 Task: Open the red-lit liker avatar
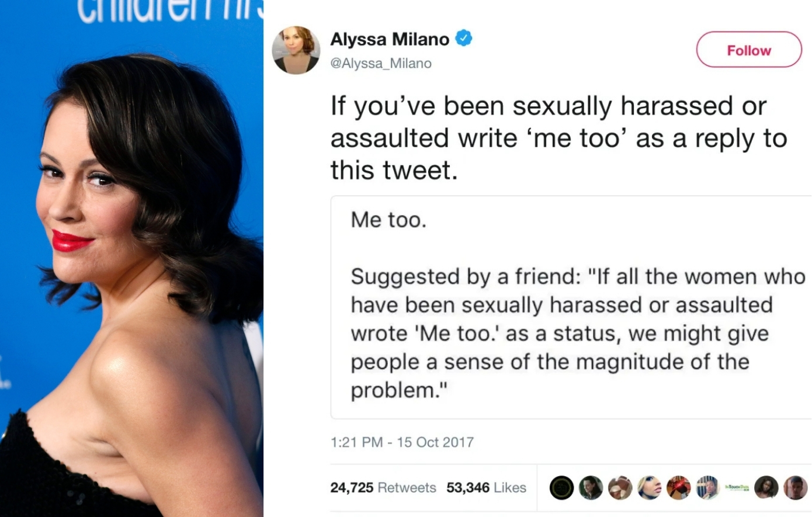coord(679,488)
